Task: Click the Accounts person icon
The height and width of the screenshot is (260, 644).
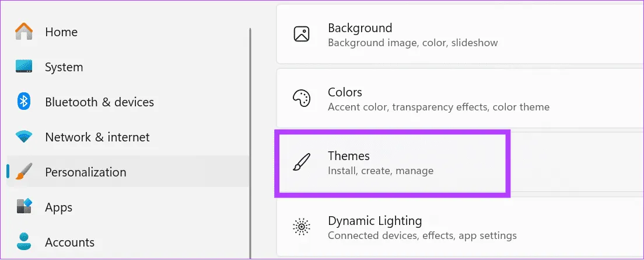Action: point(24,241)
